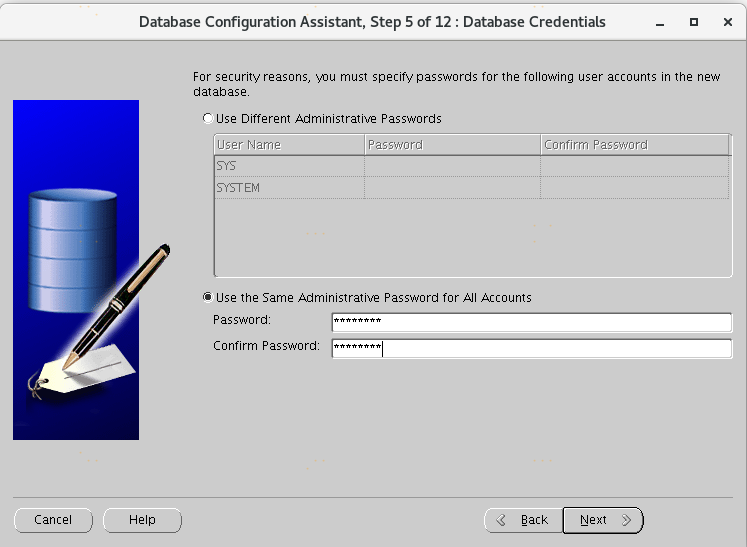Click the Password column header in table
The height and width of the screenshot is (547, 747).
[x=452, y=145]
